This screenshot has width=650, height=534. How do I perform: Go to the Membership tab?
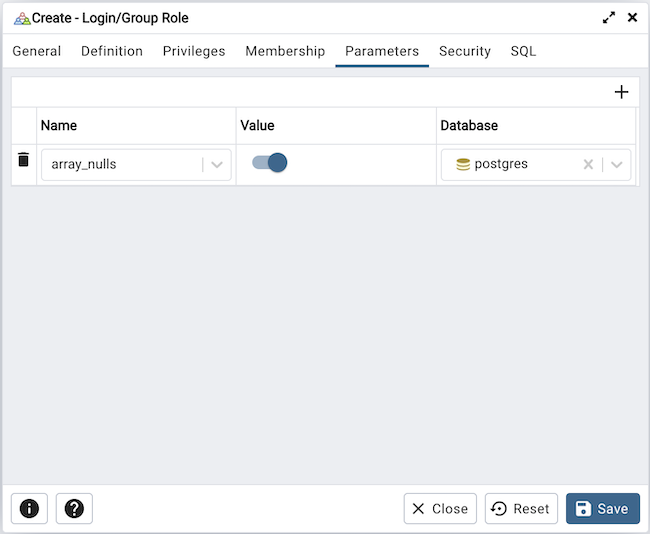coord(285,51)
